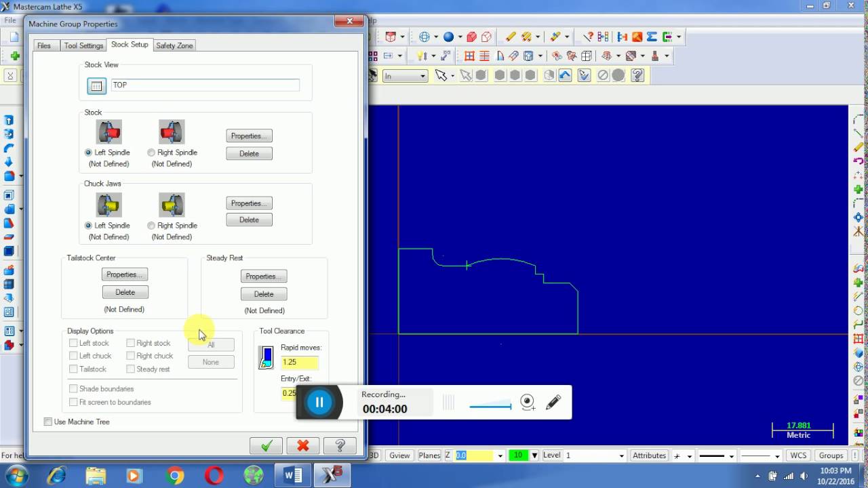
Task: Open the File menu
Action: 9,20
